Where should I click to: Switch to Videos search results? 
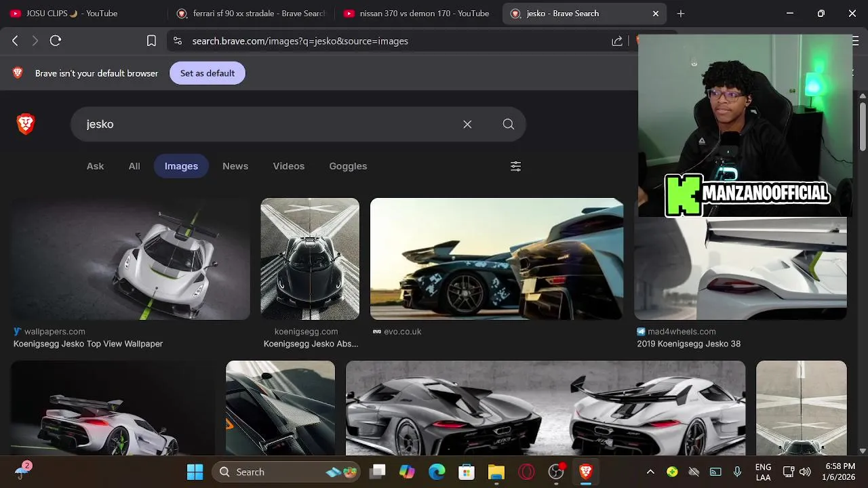[289, 166]
